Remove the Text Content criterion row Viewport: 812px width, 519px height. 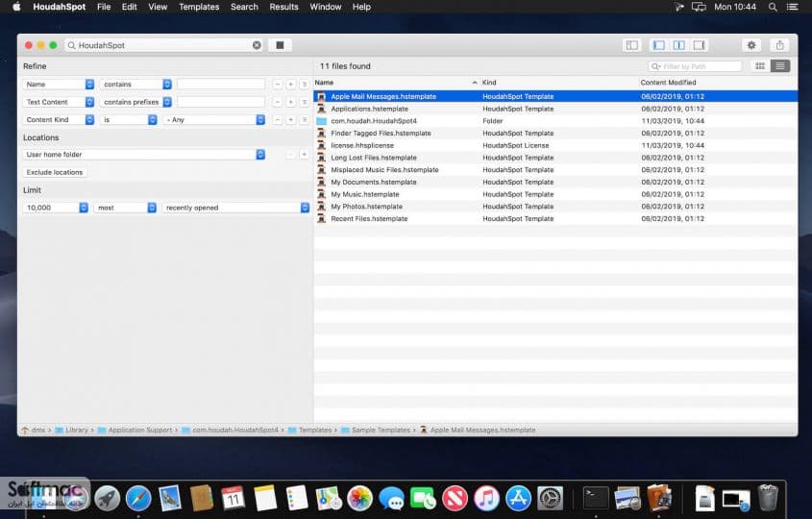[x=277, y=102]
